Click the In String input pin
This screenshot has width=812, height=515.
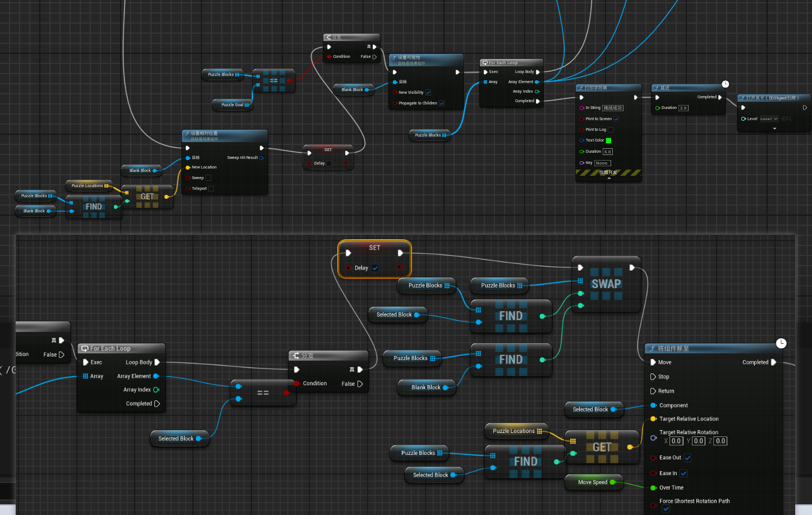(582, 108)
